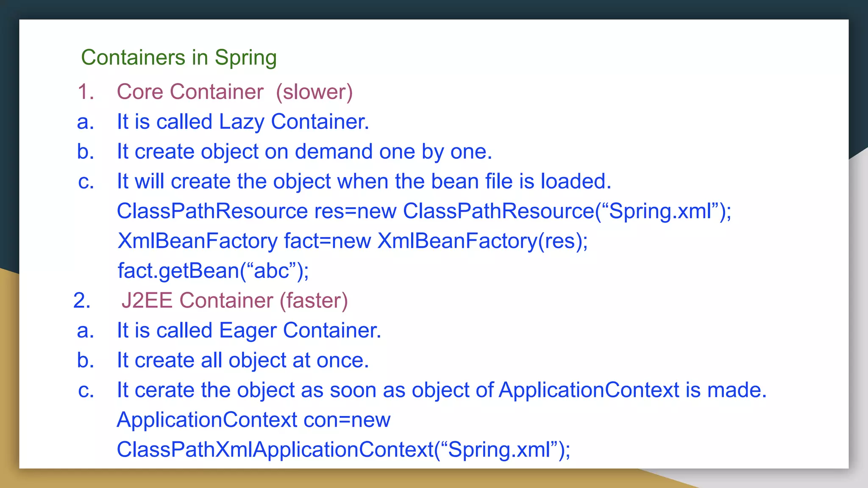Viewport: 868px width, 488px height.
Task: Select the 'It is called Lazy Container.' line
Action: (x=243, y=122)
